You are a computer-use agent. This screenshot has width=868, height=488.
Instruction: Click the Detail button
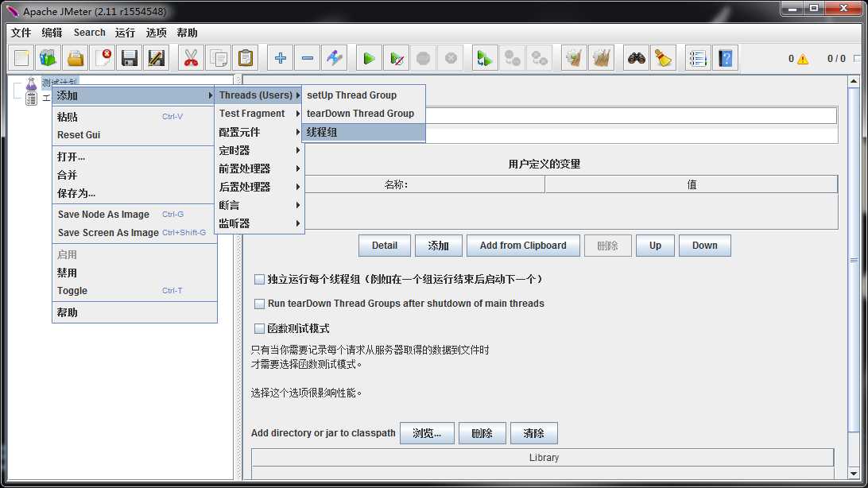[x=385, y=246]
